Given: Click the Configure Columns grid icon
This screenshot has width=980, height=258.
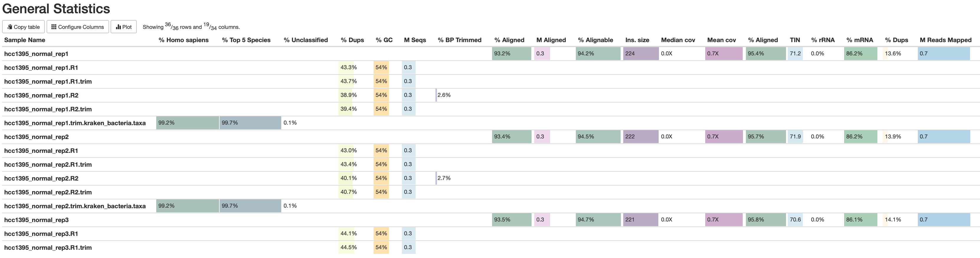Looking at the screenshot, I should [54, 27].
